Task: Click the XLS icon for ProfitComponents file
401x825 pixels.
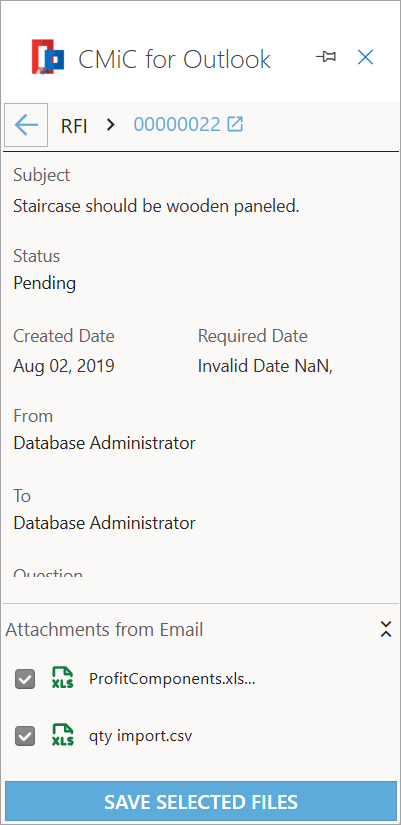Action: (63, 678)
